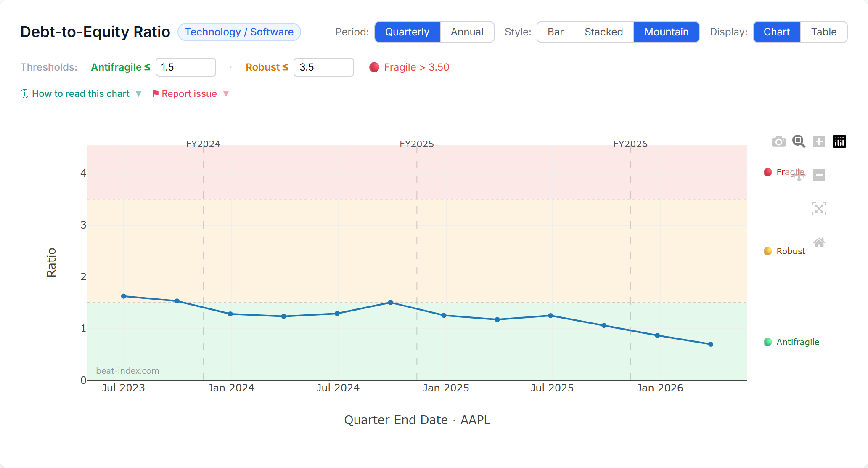868x468 pixels.
Task: Click the FY2026 marker label
Action: (630, 144)
